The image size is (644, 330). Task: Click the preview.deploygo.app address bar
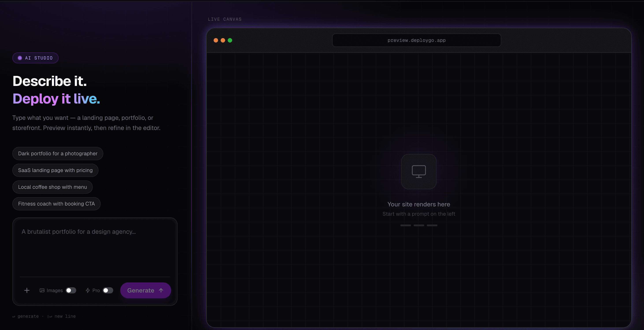point(416,40)
